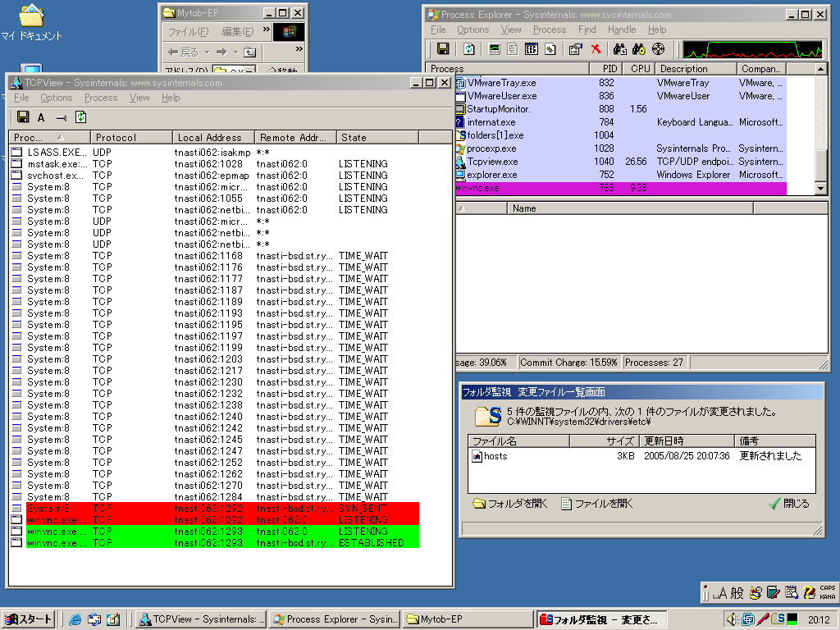Open the Handle menu in Process Explorer

622,30
